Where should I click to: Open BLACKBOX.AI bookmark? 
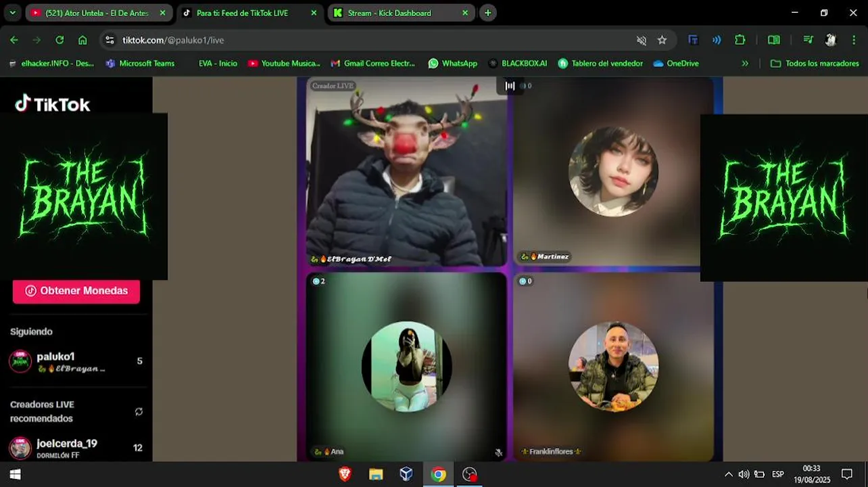pos(517,64)
